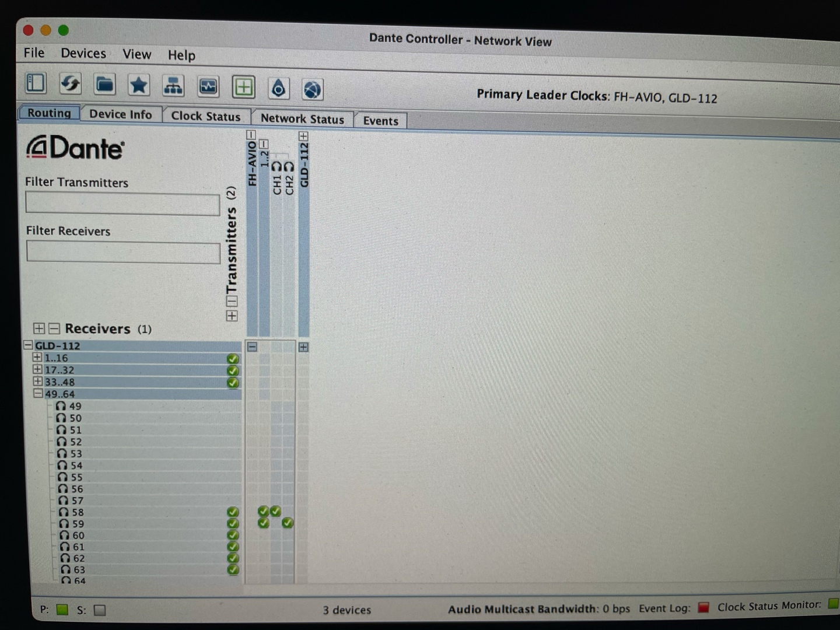The height and width of the screenshot is (630, 840).
Task: Open the File menu
Action: [34, 52]
